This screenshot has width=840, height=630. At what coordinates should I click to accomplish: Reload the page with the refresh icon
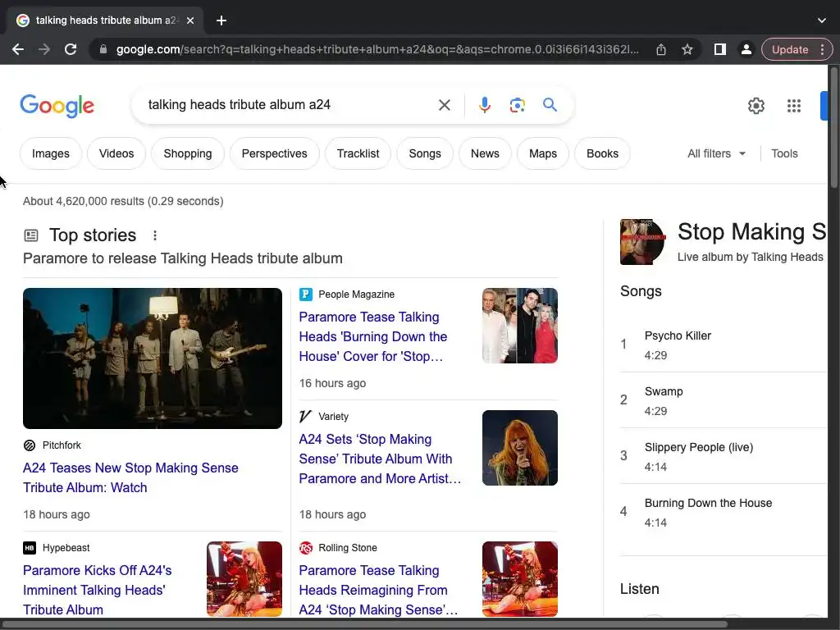click(x=71, y=49)
